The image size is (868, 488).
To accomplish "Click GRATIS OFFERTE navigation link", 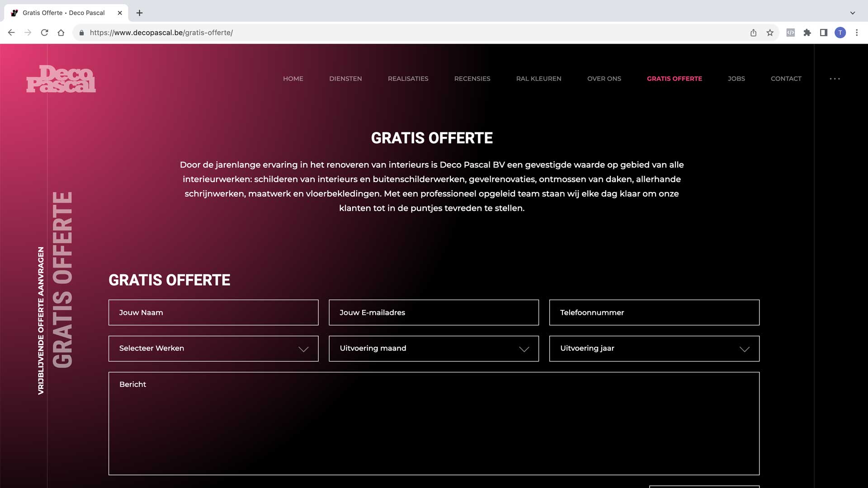I will (674, 79).
